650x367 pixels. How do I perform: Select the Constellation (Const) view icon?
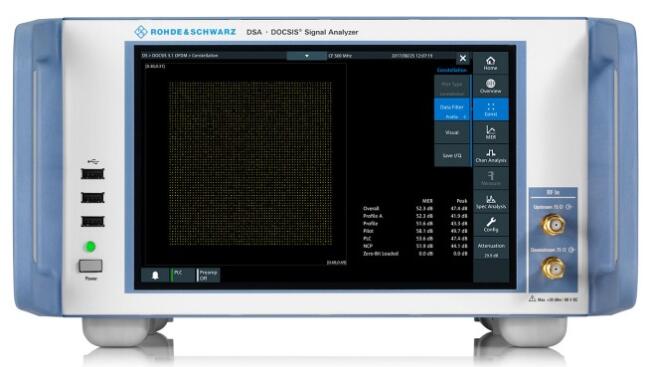490,109
